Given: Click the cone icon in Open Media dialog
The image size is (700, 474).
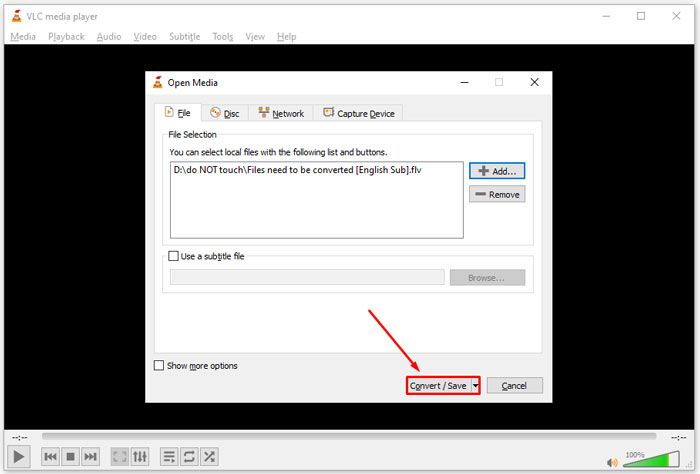Looking at the screenshot, I should pos(158,82).
